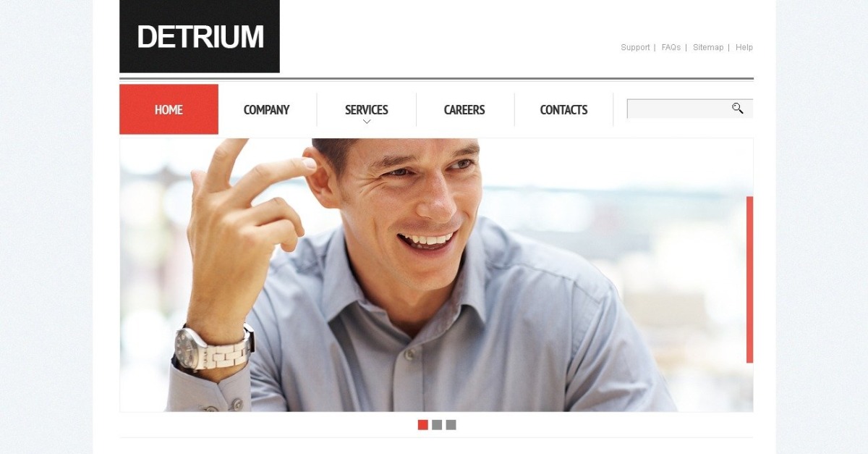Open the Services menu item
Viewport: 868px width, 454px height.
click(x=366, y=110)
